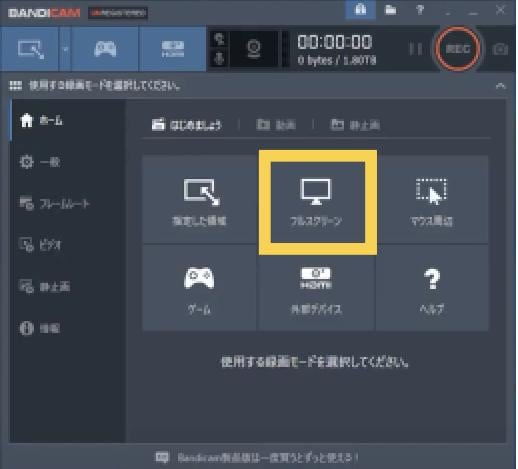
Task: Click the gamepad icon in top toolbar
Action: coord(105,49)
